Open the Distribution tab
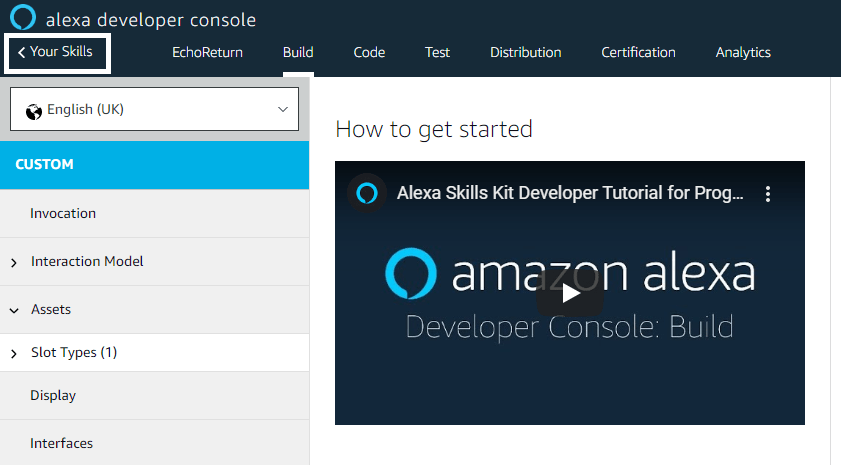The image size is (841, 465). pos(526,53)
